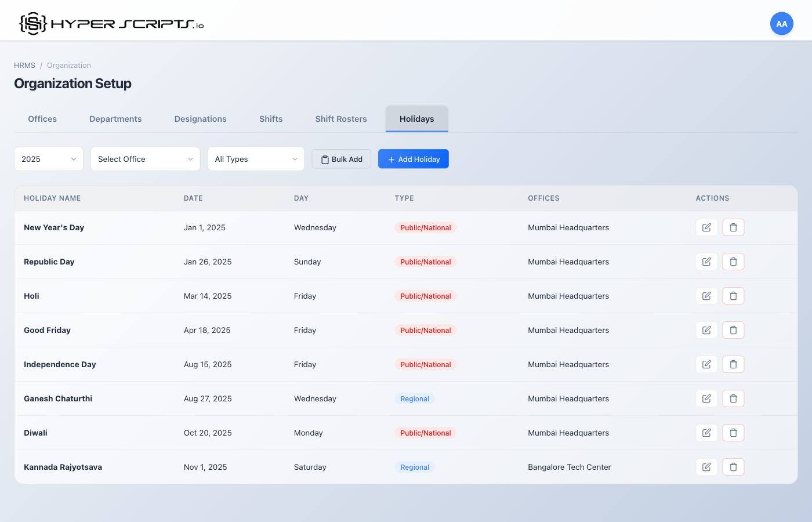Viewport: 812px width, 522px height.
Task: Delete the Republic Day holiday
Action: coord(733,262)
